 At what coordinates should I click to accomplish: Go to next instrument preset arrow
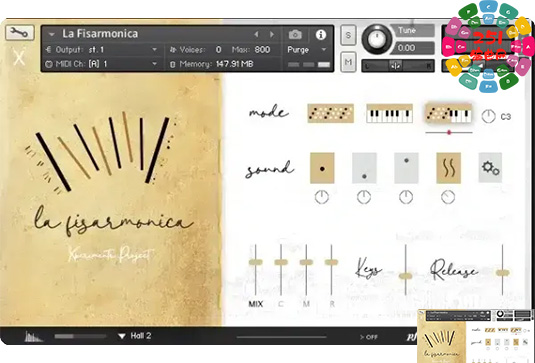[x=272, y=34]
